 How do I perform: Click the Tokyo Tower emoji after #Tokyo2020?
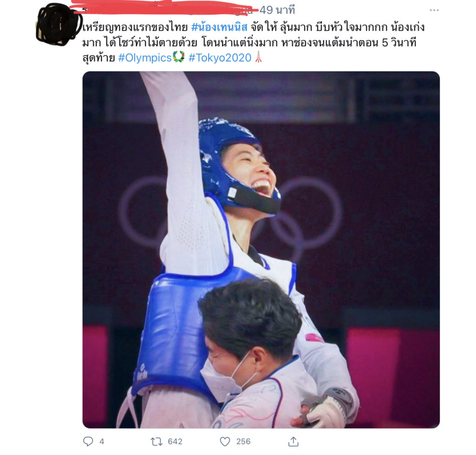[x=258, y=57]
